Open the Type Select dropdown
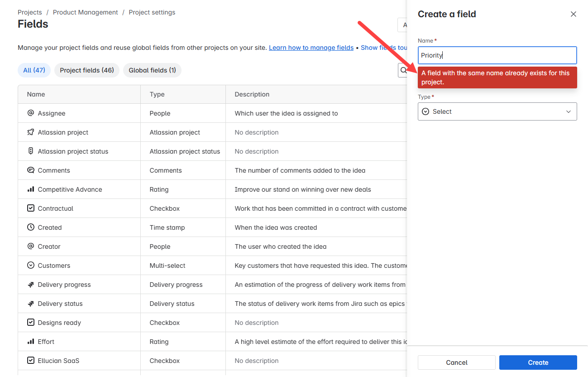588x377 pixels. [497, 111]
